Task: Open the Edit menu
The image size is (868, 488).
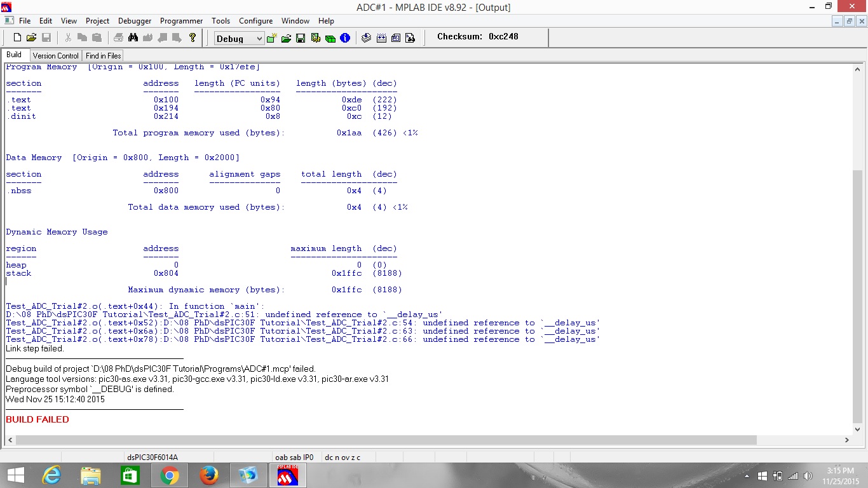Action: (46, 21)
